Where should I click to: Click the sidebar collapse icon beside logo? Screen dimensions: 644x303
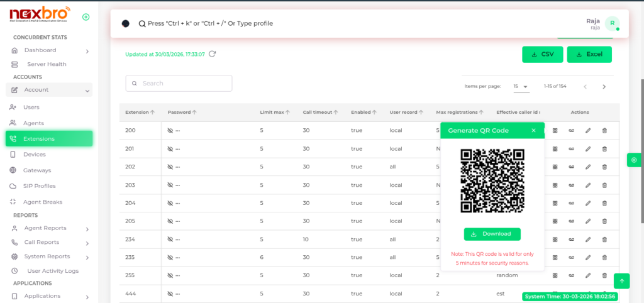(86, 17)
